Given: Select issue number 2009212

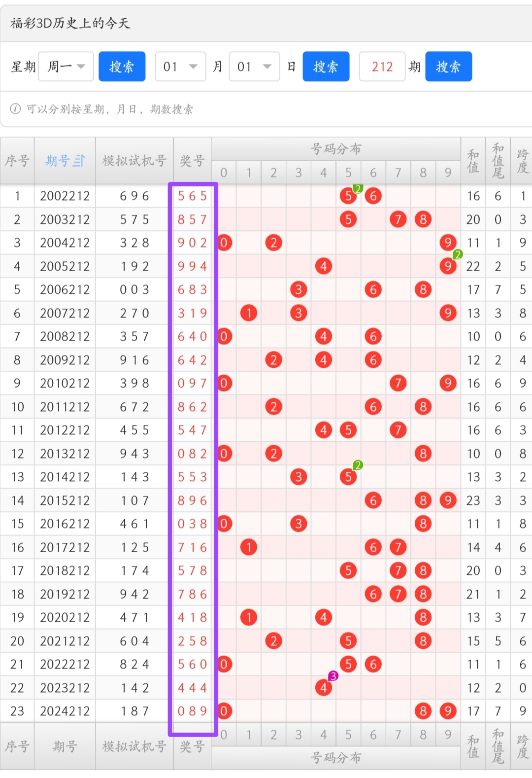Looking at the screenshot, I should (x=65, y=360).
